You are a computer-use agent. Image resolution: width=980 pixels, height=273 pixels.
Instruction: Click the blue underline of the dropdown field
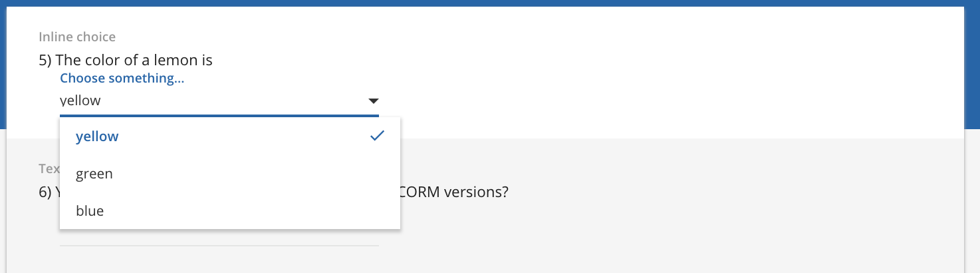coord(219,115)
